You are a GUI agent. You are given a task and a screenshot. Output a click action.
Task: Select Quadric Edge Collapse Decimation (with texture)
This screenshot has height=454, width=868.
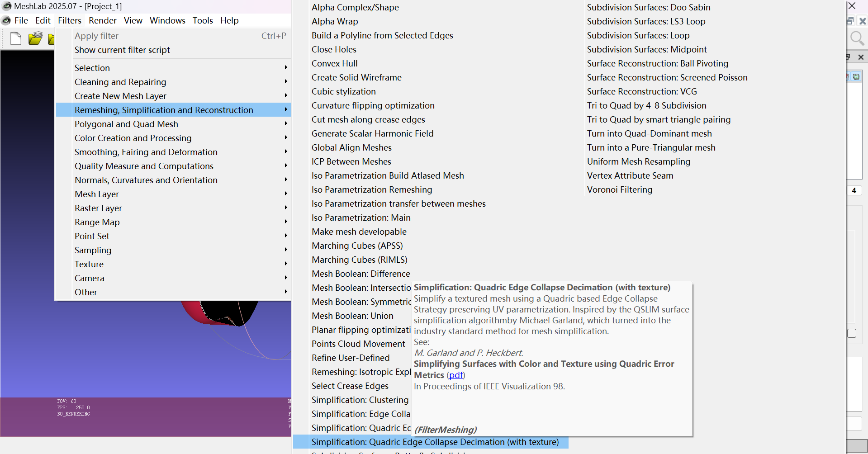[431, 442]
